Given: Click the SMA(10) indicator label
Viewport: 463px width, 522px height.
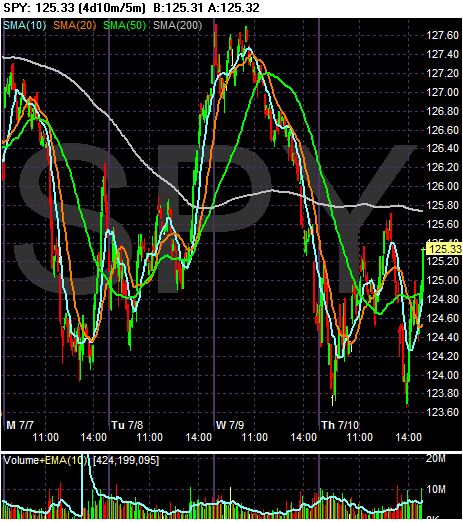Looking at the screenshot, I should [x=25, y=25].
